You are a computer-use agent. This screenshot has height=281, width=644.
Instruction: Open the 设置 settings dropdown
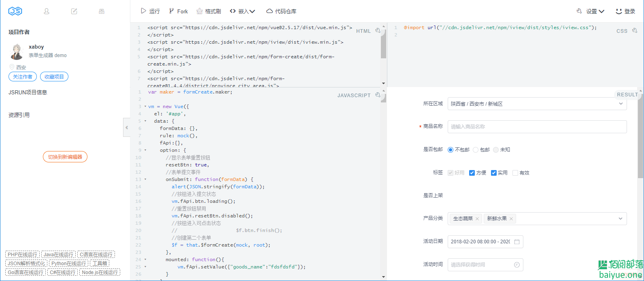(591, 11)
